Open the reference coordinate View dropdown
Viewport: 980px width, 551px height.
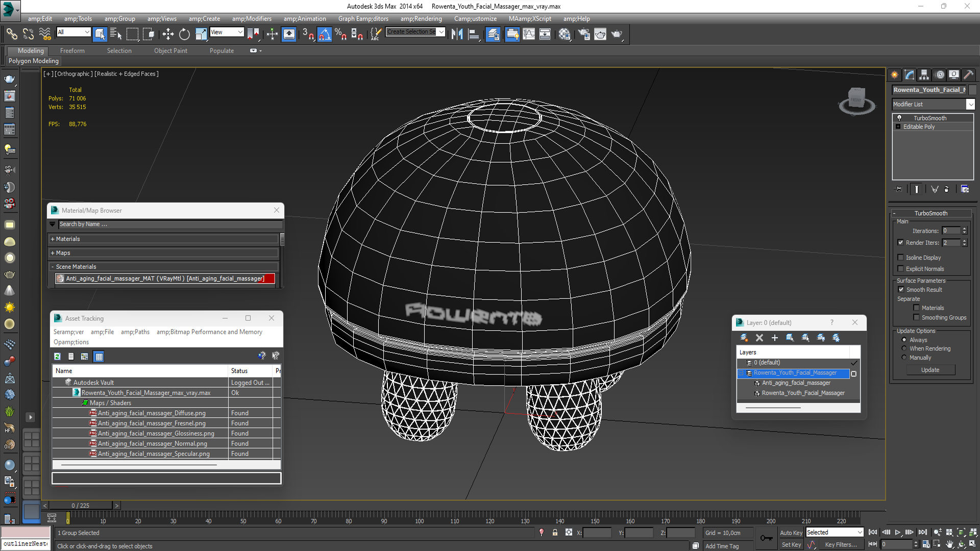(227, 32)
